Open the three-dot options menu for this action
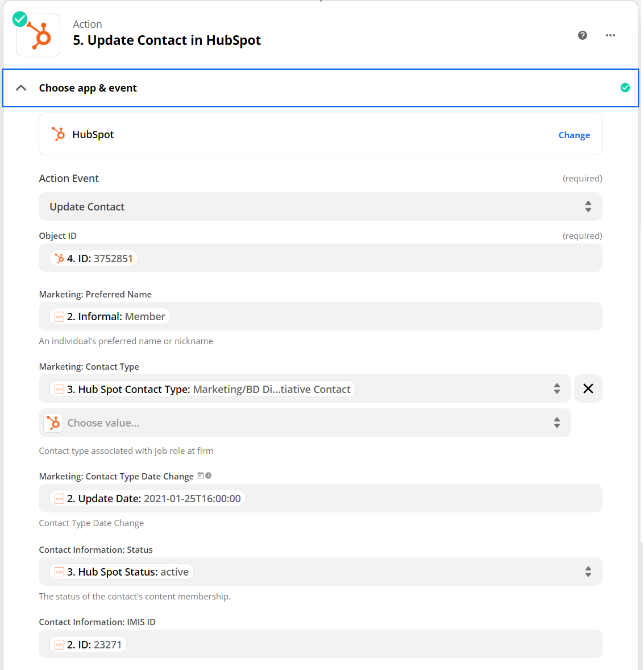Viewport: 644px width, 670px height. [610, 35]
